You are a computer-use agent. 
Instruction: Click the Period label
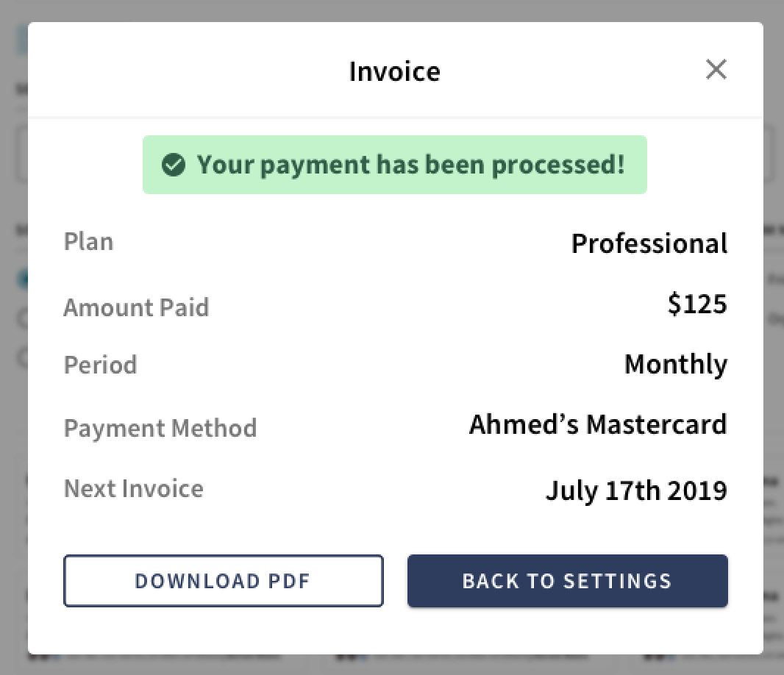point(100,365)
